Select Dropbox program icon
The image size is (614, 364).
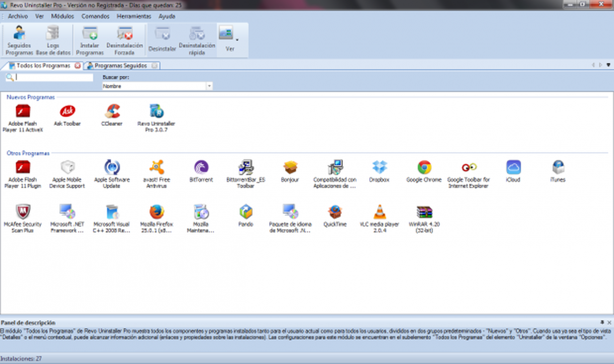point(380,171)
